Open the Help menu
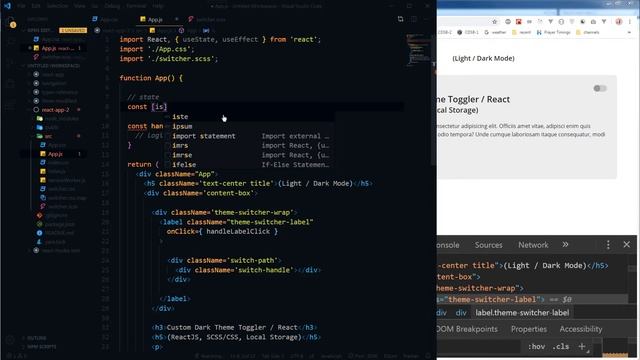The width and height of the screenshot is (640, 360). (x=158, y=6)
